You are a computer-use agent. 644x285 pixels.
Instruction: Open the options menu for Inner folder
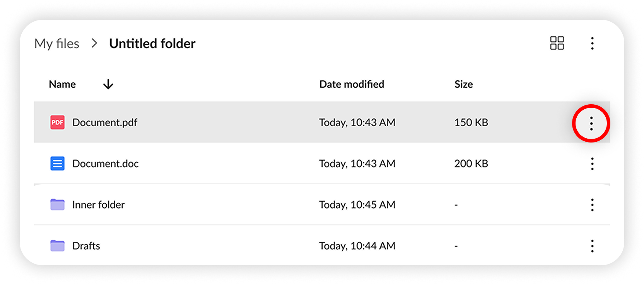click(x=592, y=205)
